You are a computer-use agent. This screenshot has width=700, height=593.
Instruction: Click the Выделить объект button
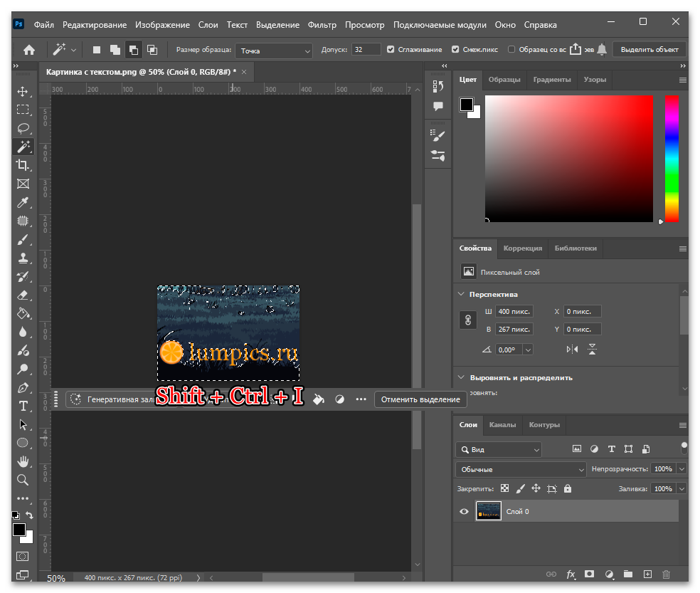[x=649, y=50]
